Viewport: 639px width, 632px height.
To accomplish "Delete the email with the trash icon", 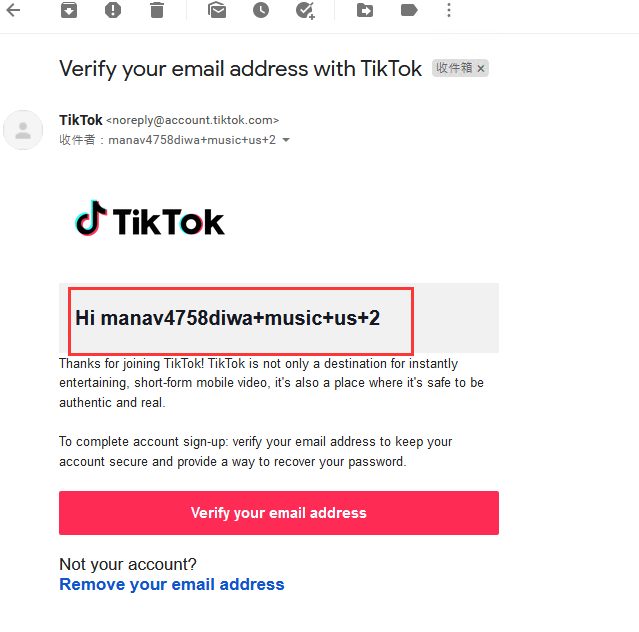I will tap(157, 10).
